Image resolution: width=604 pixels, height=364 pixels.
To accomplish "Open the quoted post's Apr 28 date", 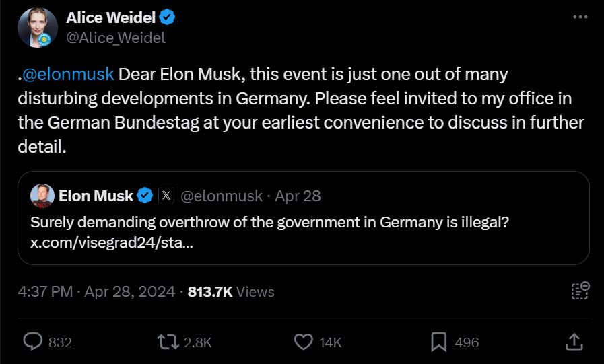I will pos(298,196).
